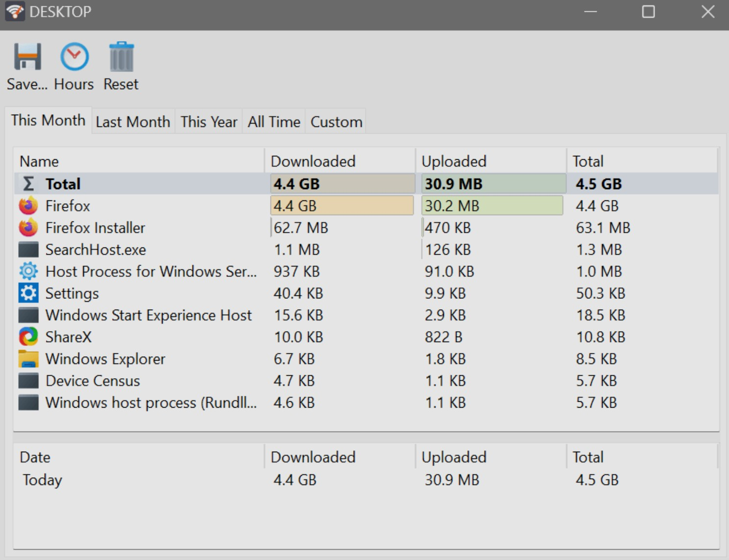The height and width of the screenshot is (560, 729).
Task: Click the Save floppy disk icon
Action: (27, 57)
